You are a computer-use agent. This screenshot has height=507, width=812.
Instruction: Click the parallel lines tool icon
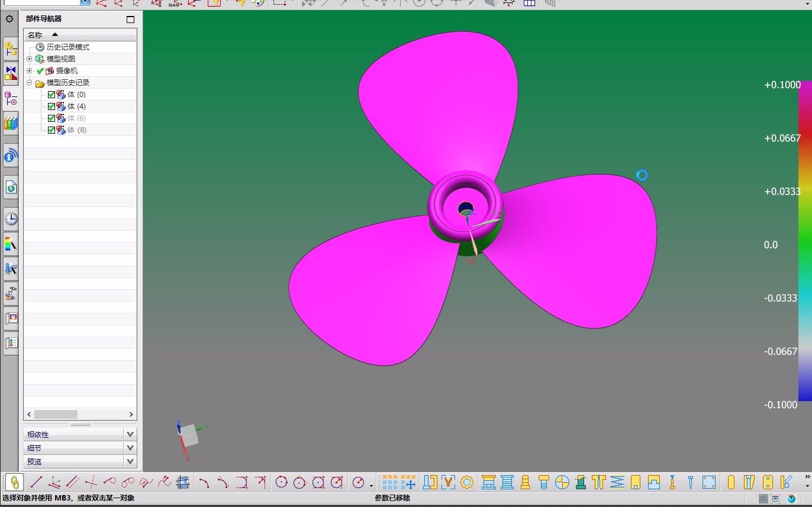tap(72, 482)
